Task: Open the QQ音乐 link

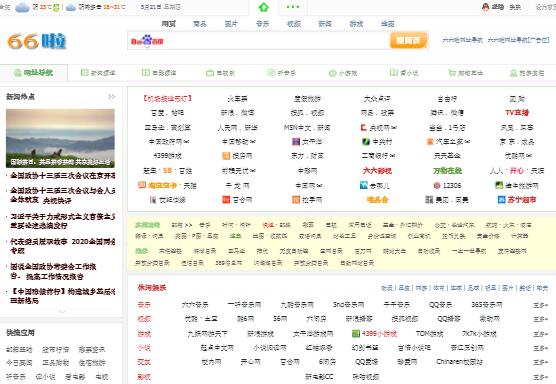Action: tap(440, 305)
